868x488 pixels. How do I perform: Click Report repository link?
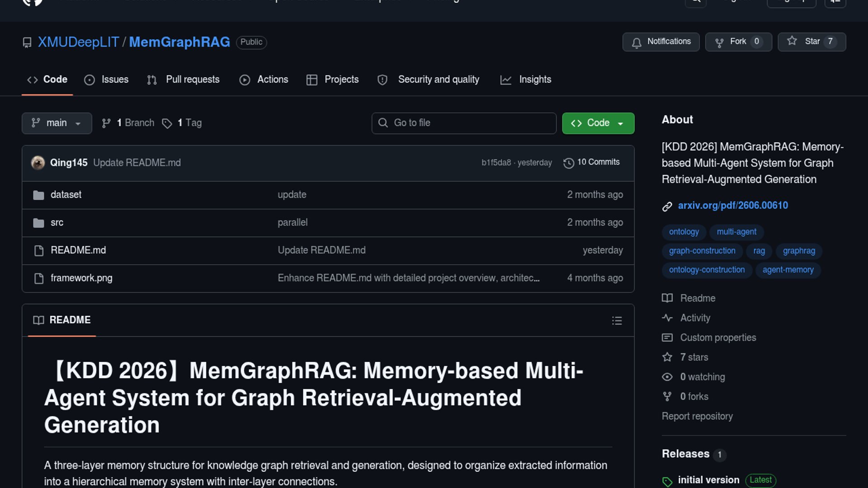(x=697, y=417)
